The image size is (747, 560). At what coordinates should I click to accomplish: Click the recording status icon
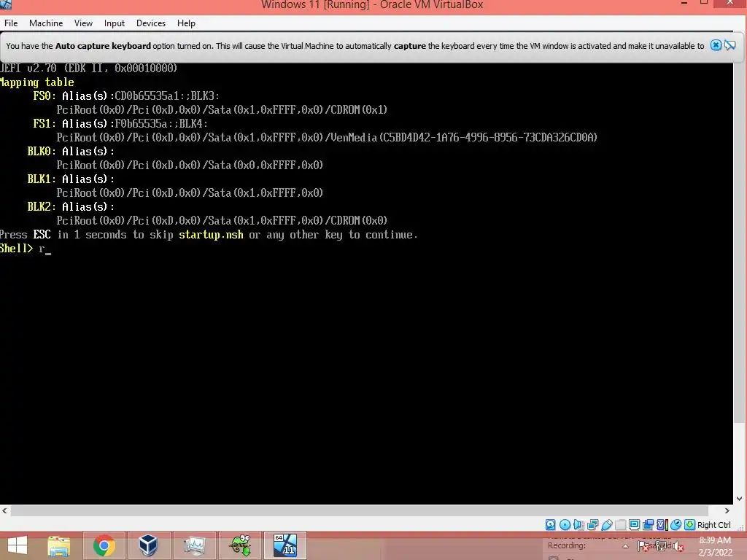coord(648,525)
